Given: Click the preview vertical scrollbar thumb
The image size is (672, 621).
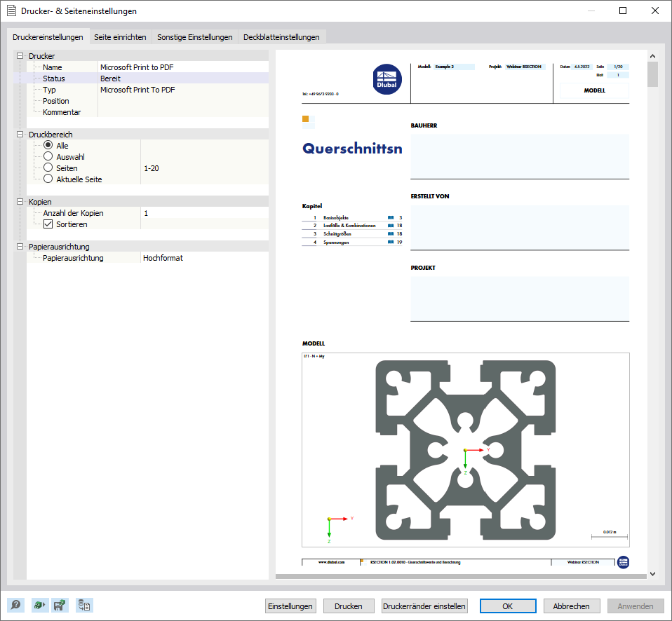Looking at the screenshot, I should (652, 74).
